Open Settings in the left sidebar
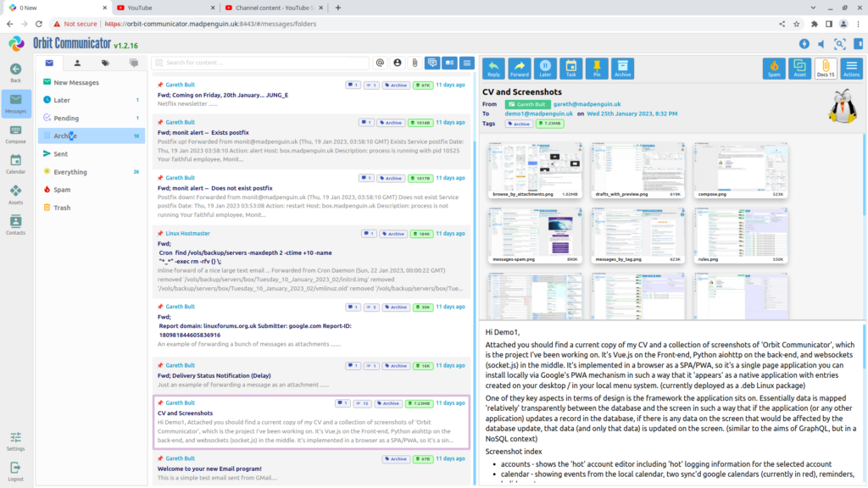Image resolution: width=868 pixels, height=488 pixels. click(x=15, y=441)
